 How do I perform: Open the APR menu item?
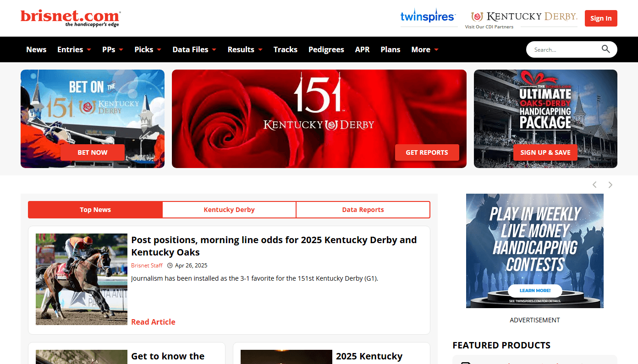pos(362,49)
